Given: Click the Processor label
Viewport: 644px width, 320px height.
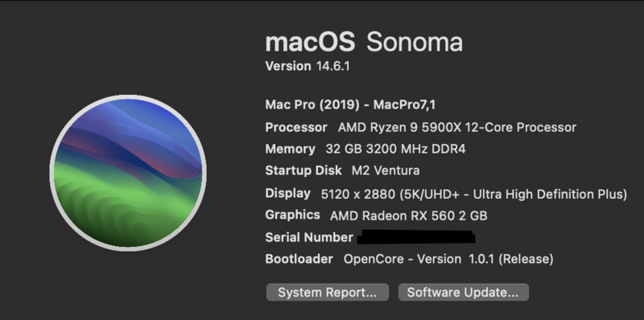Looking at the screenshot, I should [296, 128].
